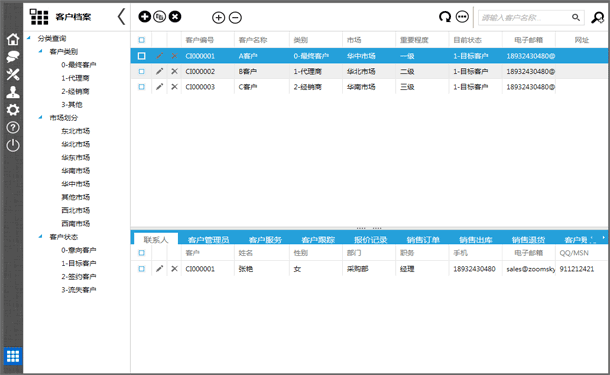Open the settings gear sidebar icon
Image resolution: width=610 pixels, height=375 pixels.
13,110
